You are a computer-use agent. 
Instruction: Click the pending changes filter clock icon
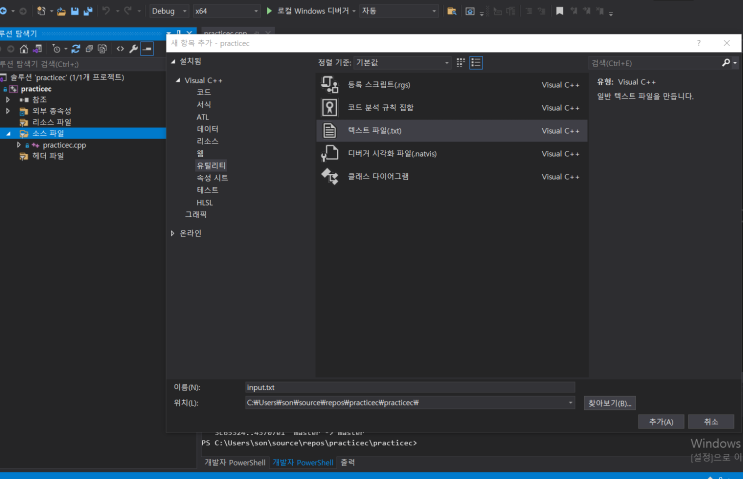[56, 49]
